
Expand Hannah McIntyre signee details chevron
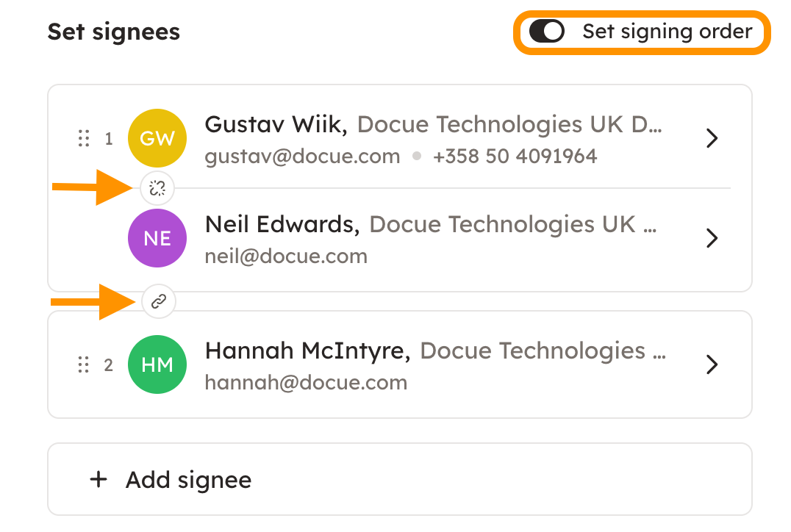(x=711, y=364)
